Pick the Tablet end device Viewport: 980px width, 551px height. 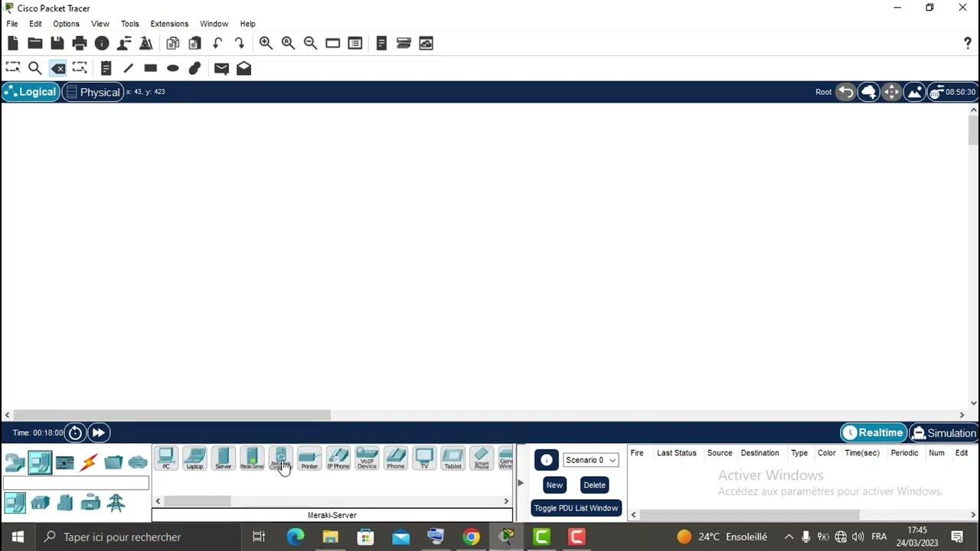(453, 458)
